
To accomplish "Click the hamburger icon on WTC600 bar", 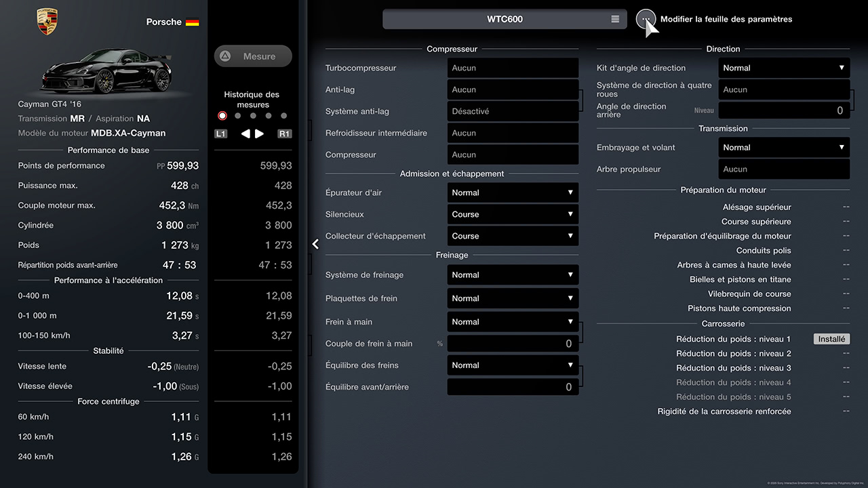I will 615,19.
